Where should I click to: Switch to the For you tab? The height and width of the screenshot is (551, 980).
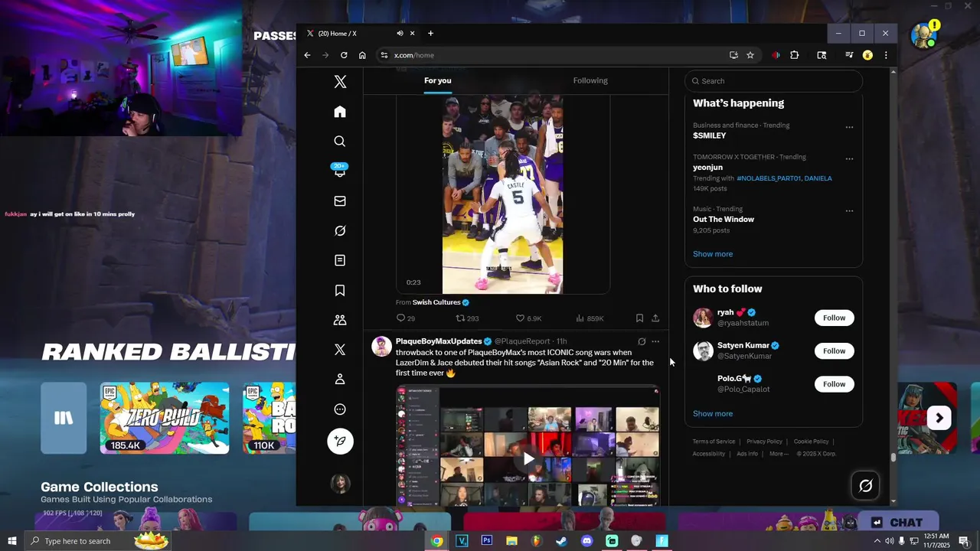[x=437, y=80]
